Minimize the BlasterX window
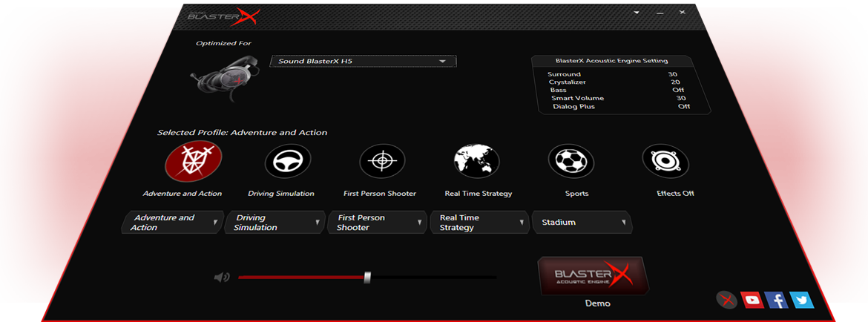 click(x=660, y=12)
